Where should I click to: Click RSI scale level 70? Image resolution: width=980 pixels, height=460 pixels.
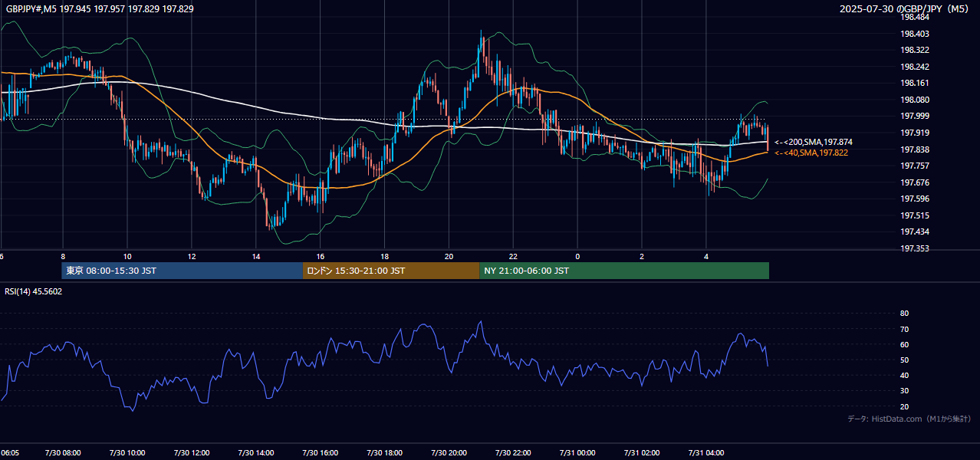(x=904, y=329)
